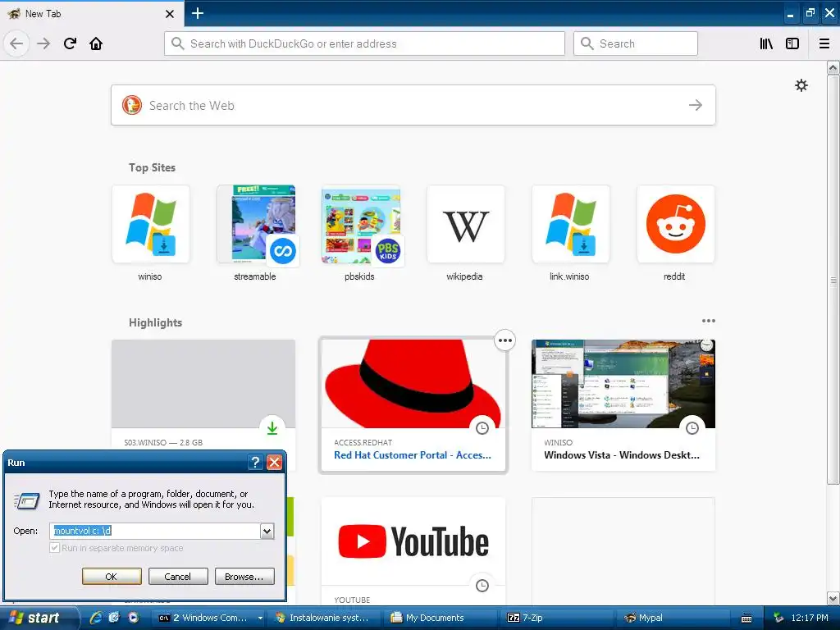Screen dimensions: 840x630
Task: Toggle Run in separate memory space checkbox
Action: coord(54,547)
